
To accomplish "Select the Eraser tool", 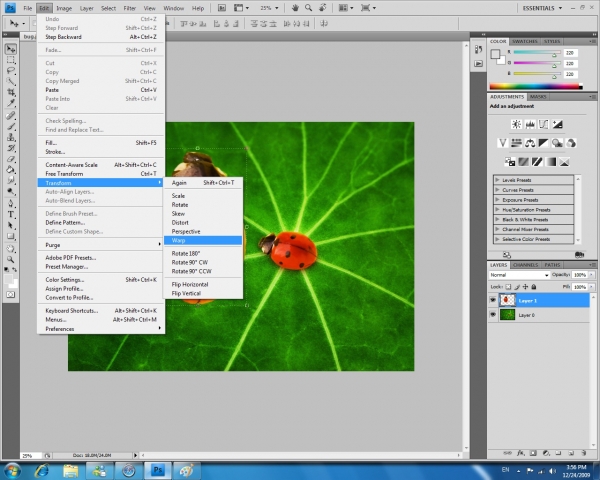I will pos(11,159).
